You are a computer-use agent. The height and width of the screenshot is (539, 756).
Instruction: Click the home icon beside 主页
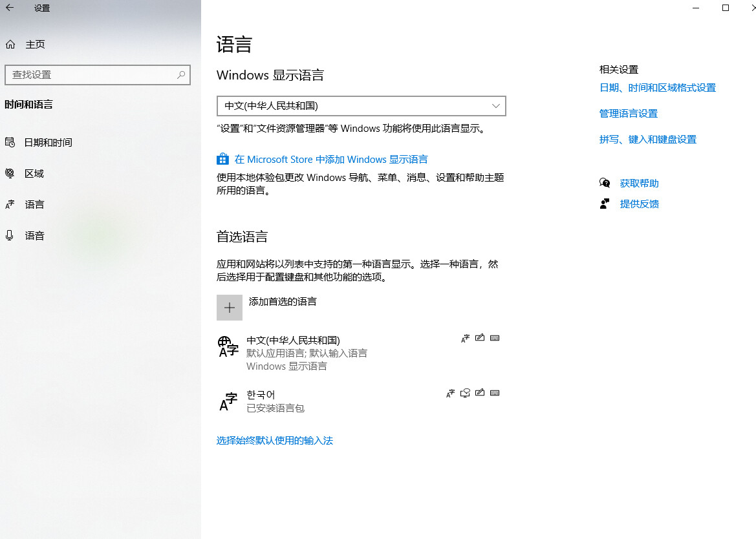10,45
